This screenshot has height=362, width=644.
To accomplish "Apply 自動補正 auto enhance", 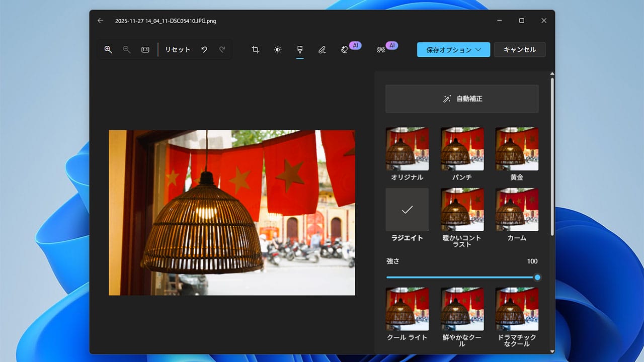I will click(x=462, y=99).
